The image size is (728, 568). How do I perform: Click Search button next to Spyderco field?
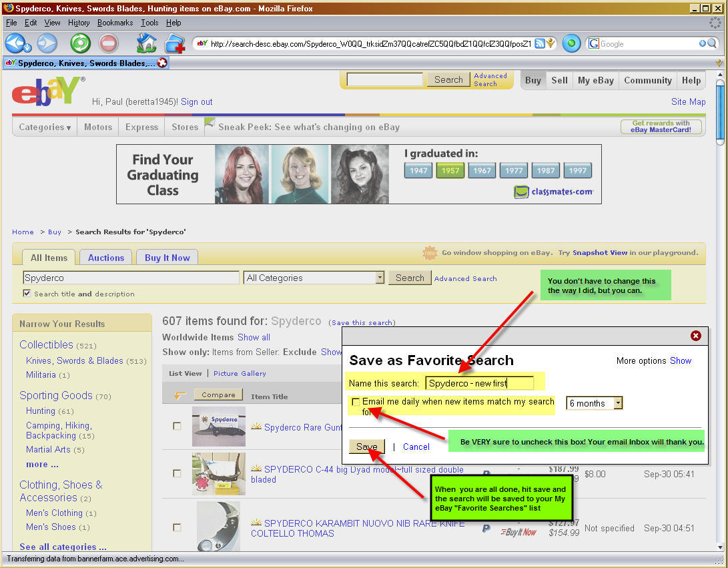(x=410, y=278)
